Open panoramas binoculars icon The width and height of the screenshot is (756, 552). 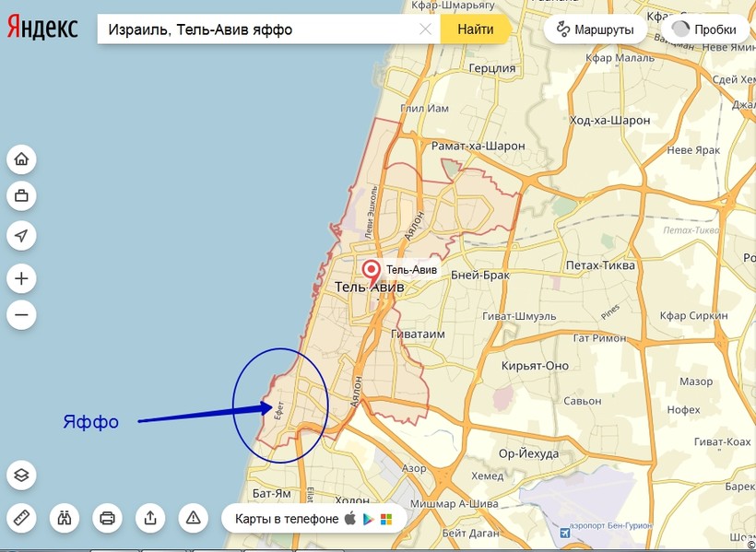(x=65, y=518)
